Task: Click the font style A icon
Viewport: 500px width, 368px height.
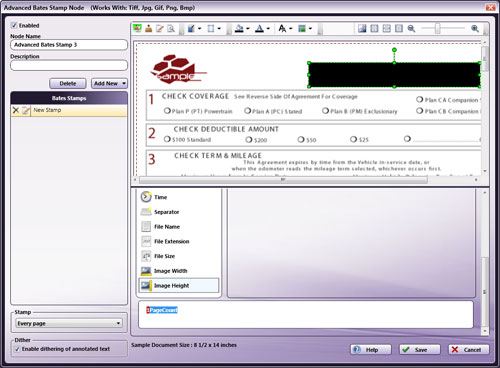Action: point(282,28)
